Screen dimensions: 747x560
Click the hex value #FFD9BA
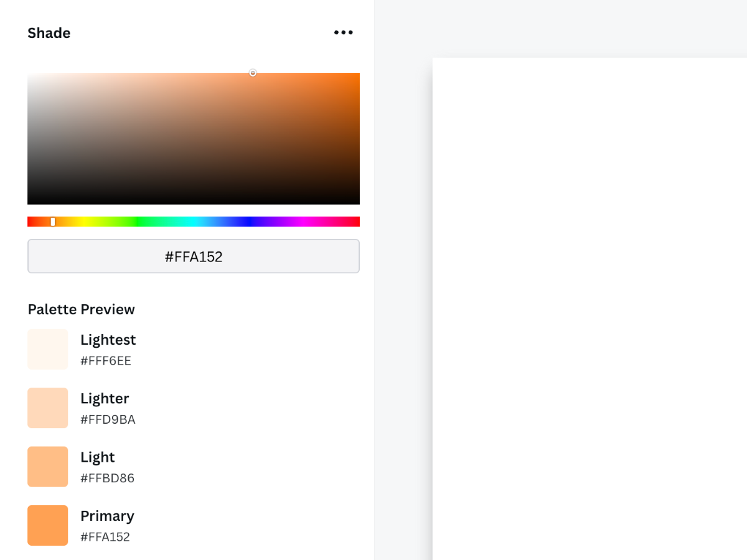(108, 419)
